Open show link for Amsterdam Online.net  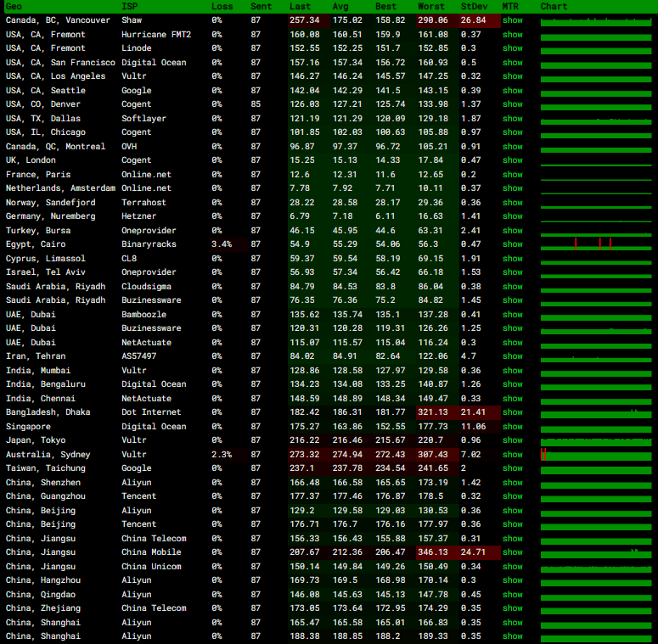coord(512,188)
